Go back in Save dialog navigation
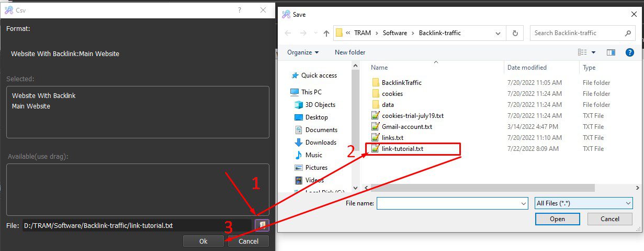Image resolution: width=644 pixels, height=251 pixels. [288, 33]
